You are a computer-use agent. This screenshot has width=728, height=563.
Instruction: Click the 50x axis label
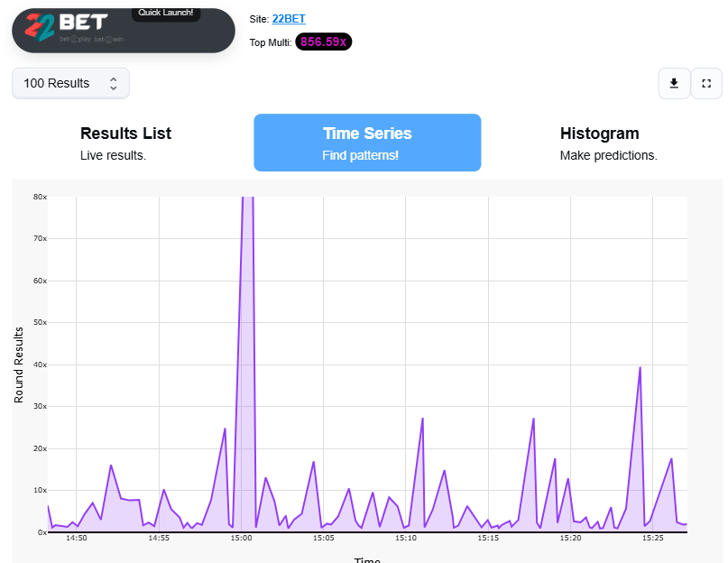pos(40,322)
